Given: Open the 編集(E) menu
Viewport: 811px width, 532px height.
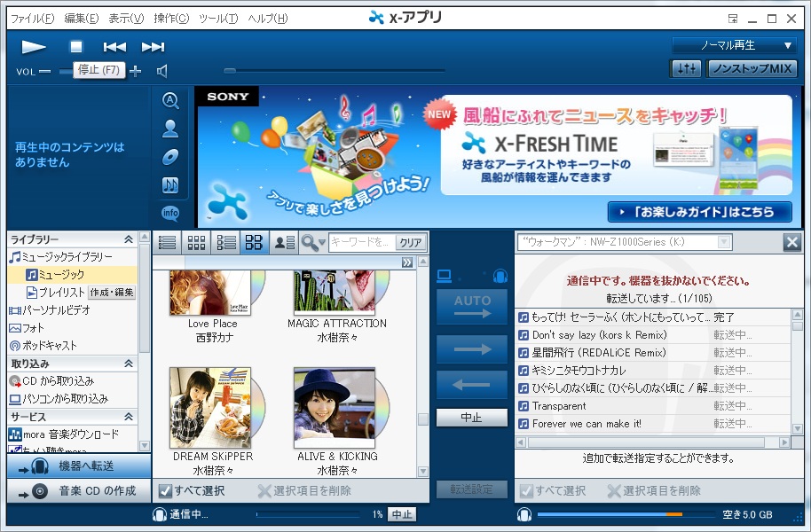Looking at the screenshot, I should pyautogui.click(x=82, y=19).
